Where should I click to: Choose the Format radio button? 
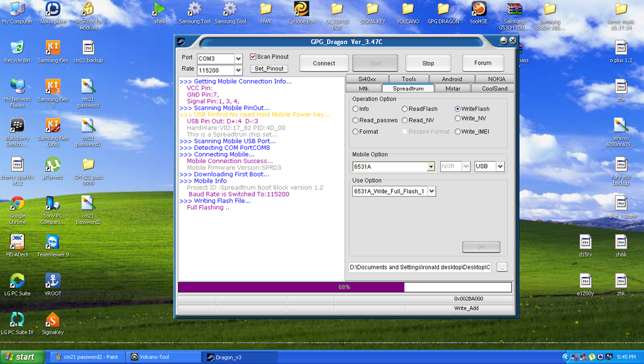click(x=357, y=131)
